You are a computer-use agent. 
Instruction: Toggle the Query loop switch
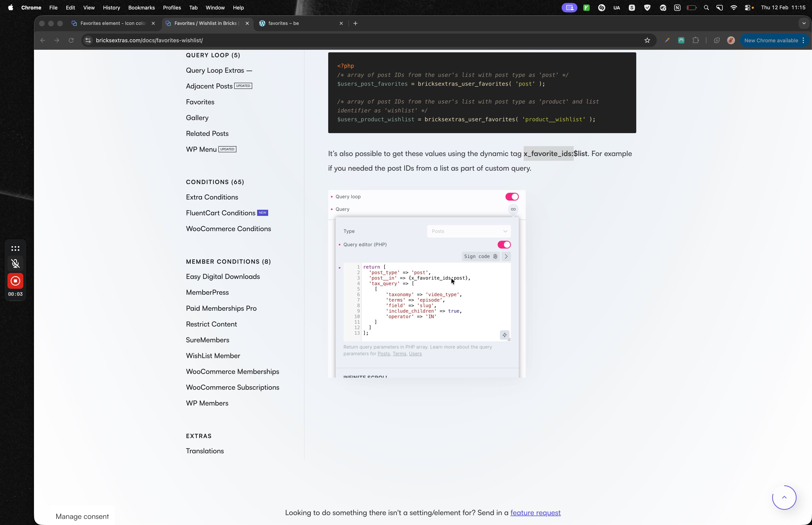point(512,197)
